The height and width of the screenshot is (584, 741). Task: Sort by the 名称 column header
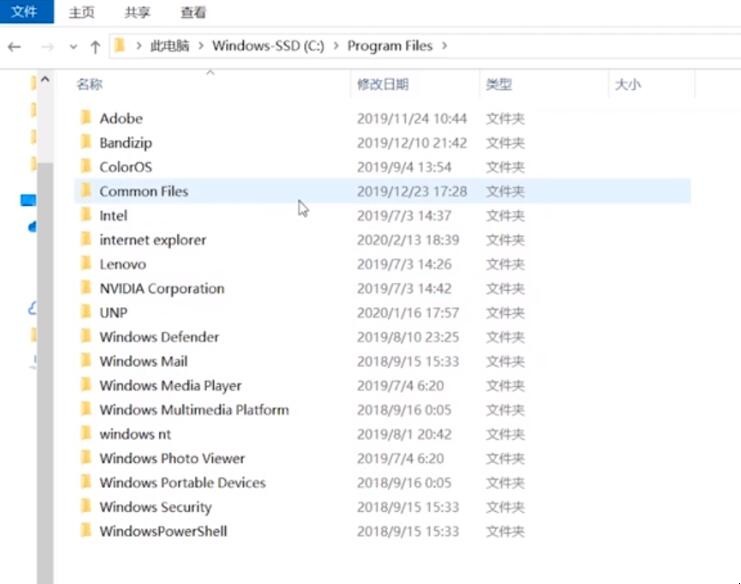pos(90,85)
